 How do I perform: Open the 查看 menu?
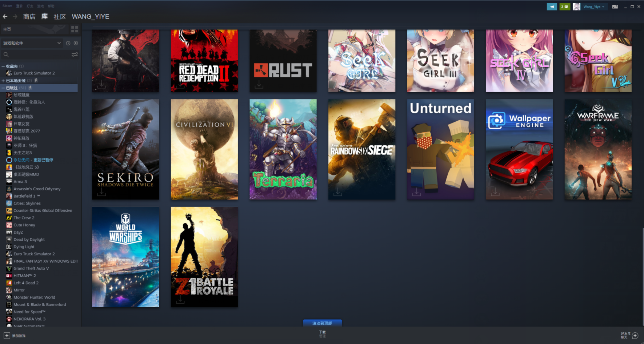tap(19, 6)
